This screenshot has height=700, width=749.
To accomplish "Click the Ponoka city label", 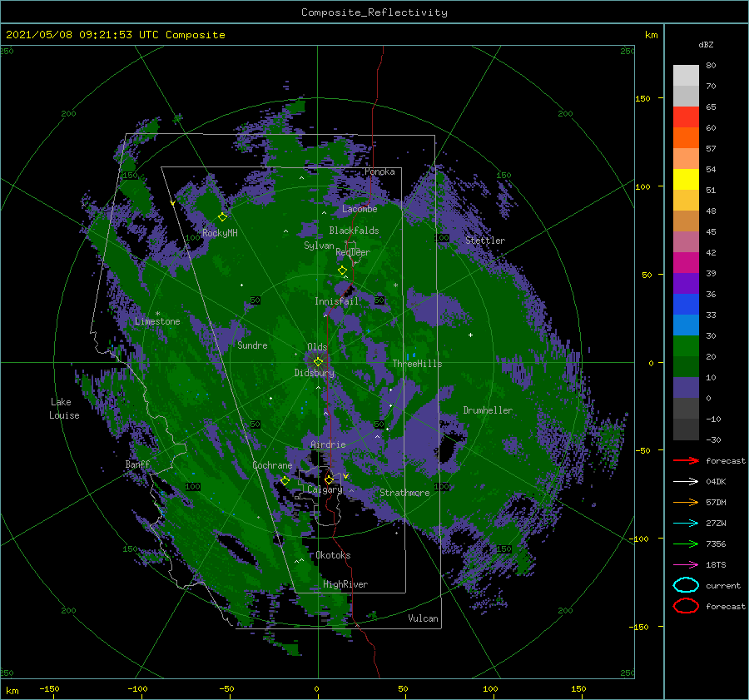I will (x=379, y=171).
